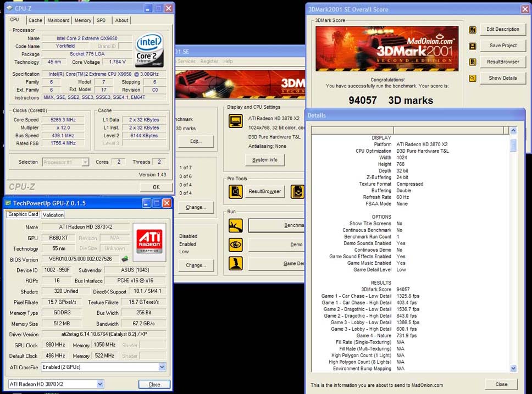Click the Edit Description button
Viewport: 532px width, 394px height.
point(503,30)
